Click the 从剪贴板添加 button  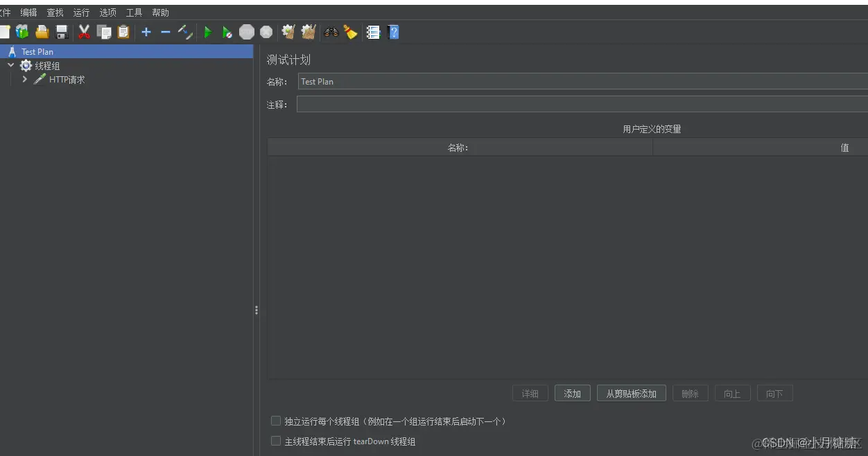click(631, 393)
